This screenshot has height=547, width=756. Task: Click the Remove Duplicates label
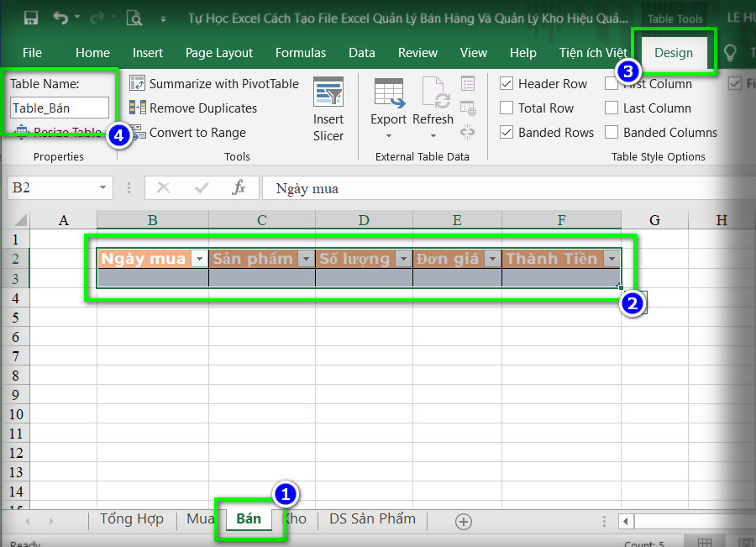[x=203, y=108]
